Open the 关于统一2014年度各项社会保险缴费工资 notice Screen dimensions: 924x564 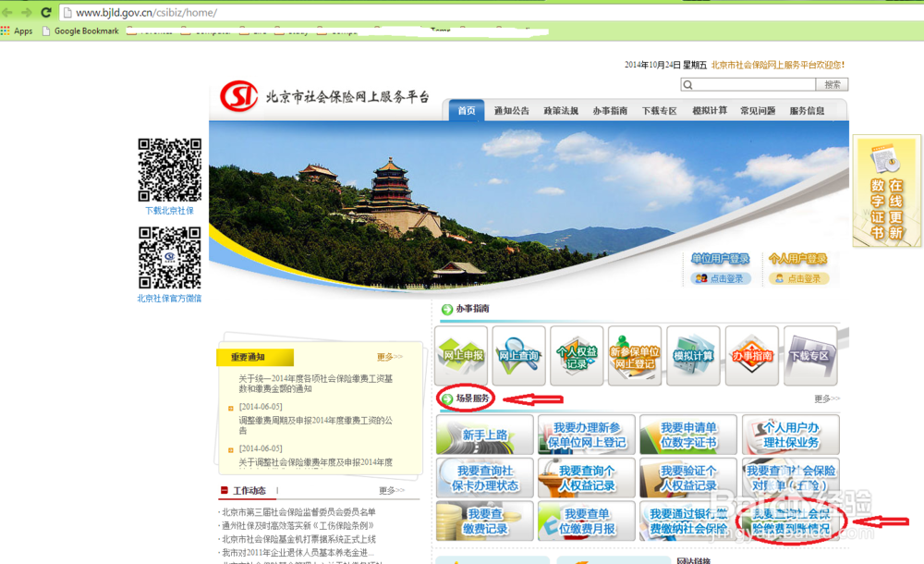coord(315,384)
